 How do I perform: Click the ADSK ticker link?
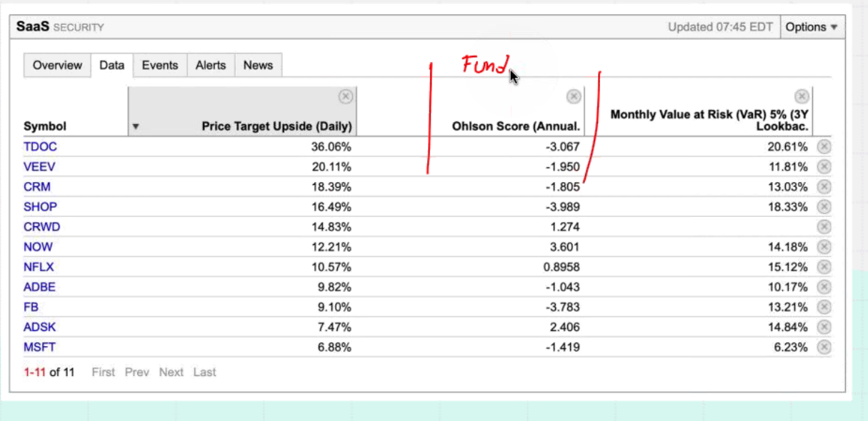point(39,327)
